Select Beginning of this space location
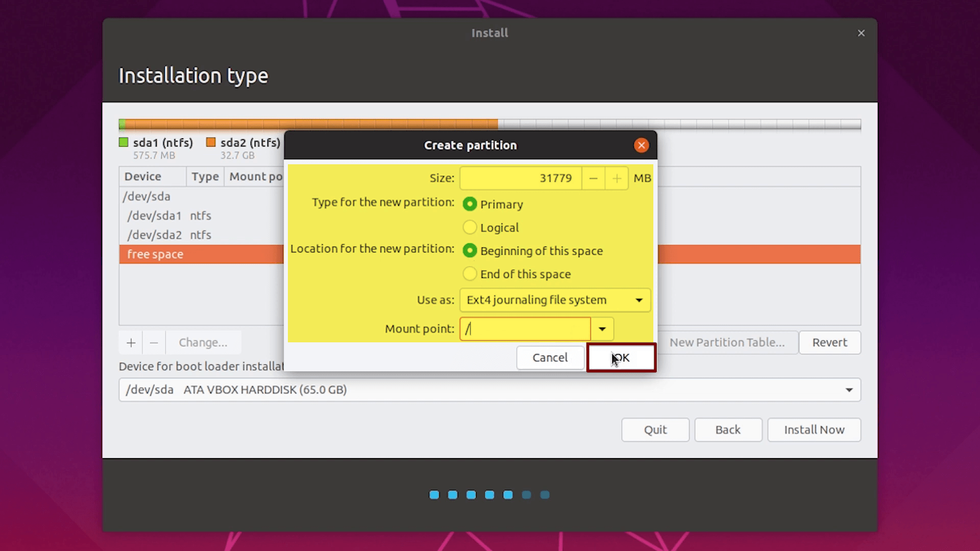Screen dimensions: 980x551 470,251
